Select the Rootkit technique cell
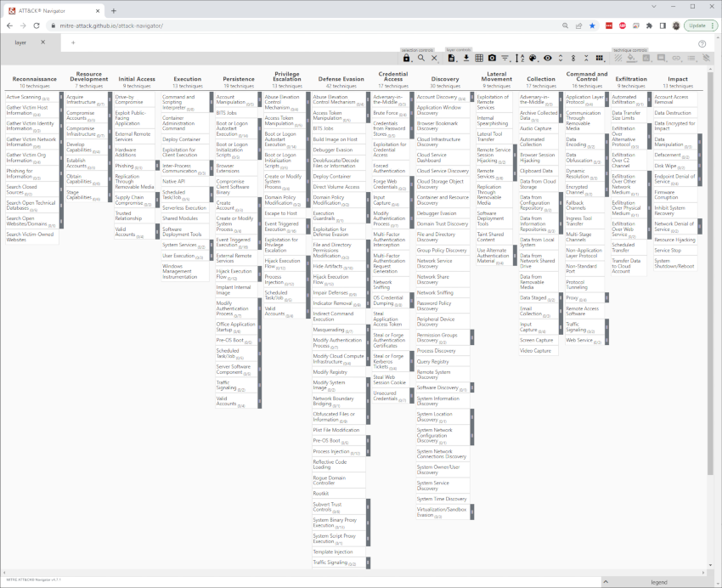Viewport: 722px width, 588px height. pos(338,493)
